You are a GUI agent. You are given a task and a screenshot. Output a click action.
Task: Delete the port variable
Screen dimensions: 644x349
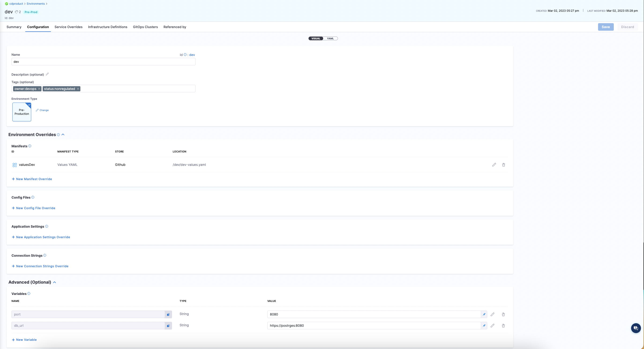pyautogui.click(x=503, y=315)
